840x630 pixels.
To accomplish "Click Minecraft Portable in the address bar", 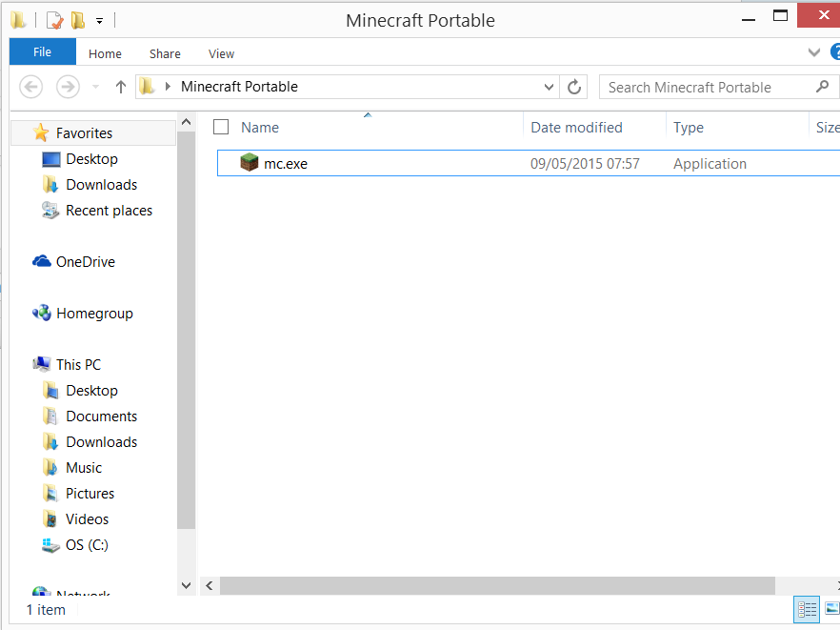I will (x=239, y=87).
